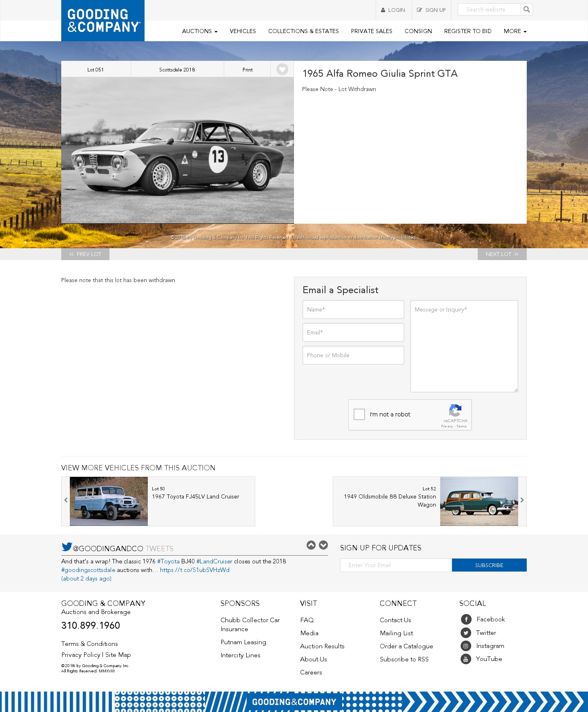Open Putnam Leasing sponsor link
Viewport: 588px width, 712px height.
(x=243, y=642)
